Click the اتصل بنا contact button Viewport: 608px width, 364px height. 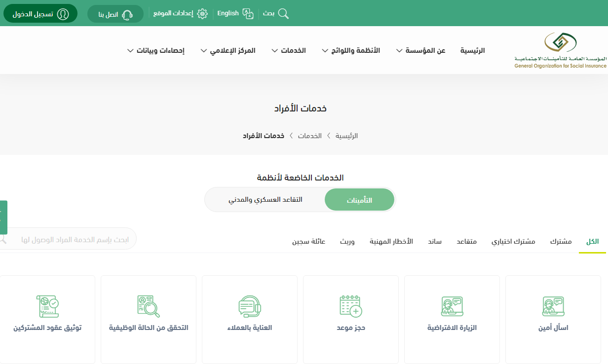(115, 14)
